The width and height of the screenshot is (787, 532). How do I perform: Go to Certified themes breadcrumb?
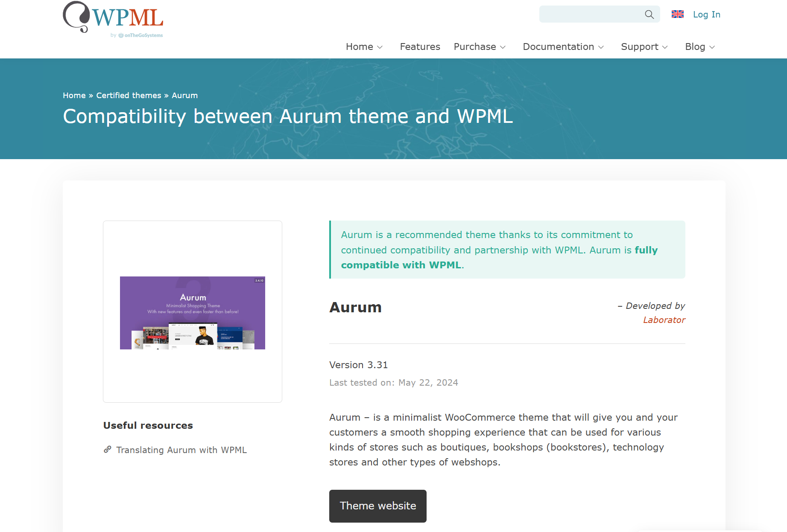(129, 96)
